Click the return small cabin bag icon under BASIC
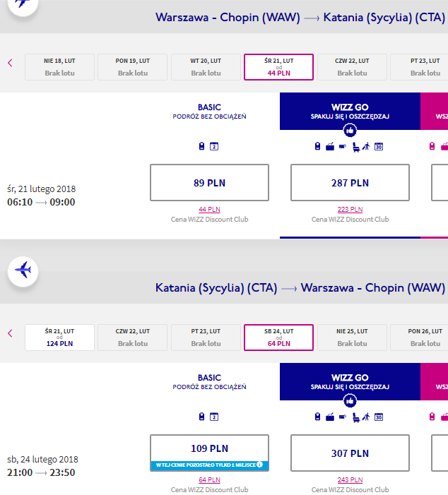Screen dimensions: 448x495 coord(201,417)
